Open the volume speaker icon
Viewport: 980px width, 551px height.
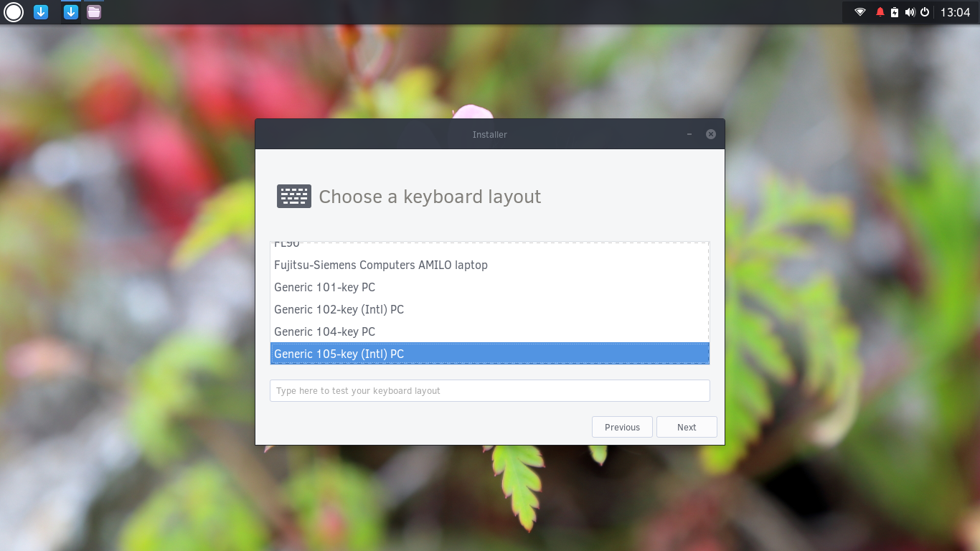click(910, 12)
